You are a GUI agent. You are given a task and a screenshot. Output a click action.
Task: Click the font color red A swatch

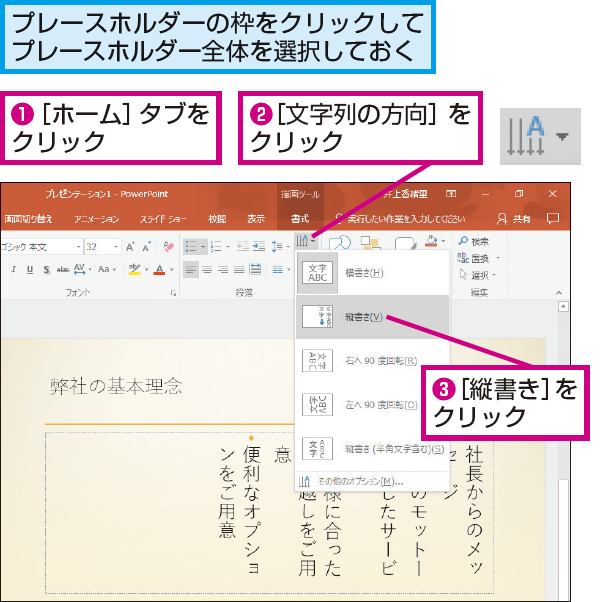coord(159,270)
